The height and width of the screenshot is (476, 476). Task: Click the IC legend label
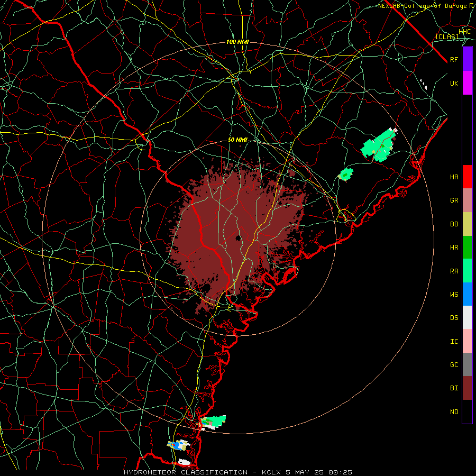pos(454,342)
